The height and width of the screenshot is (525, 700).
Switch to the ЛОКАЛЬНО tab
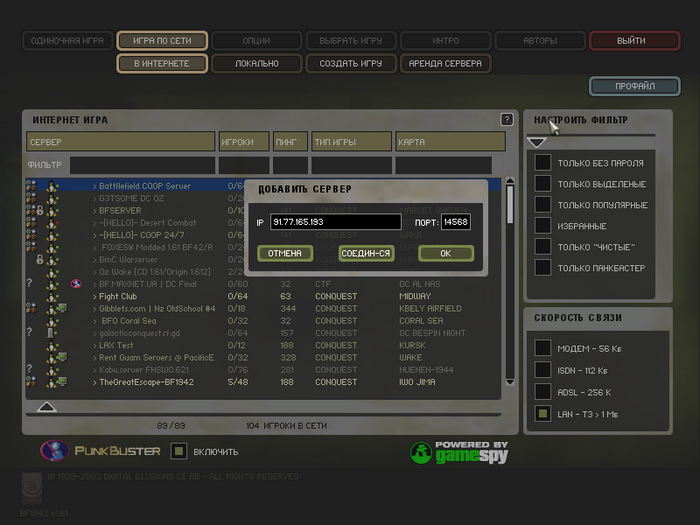pos(256,63)
